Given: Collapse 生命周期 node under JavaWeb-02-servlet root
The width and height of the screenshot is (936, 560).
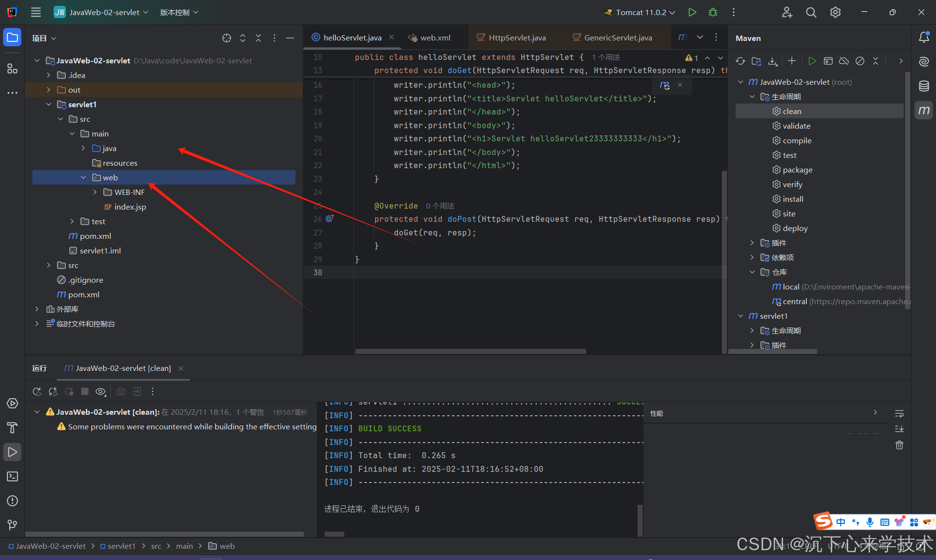Looking at the screenshot, I should point(752,97).
